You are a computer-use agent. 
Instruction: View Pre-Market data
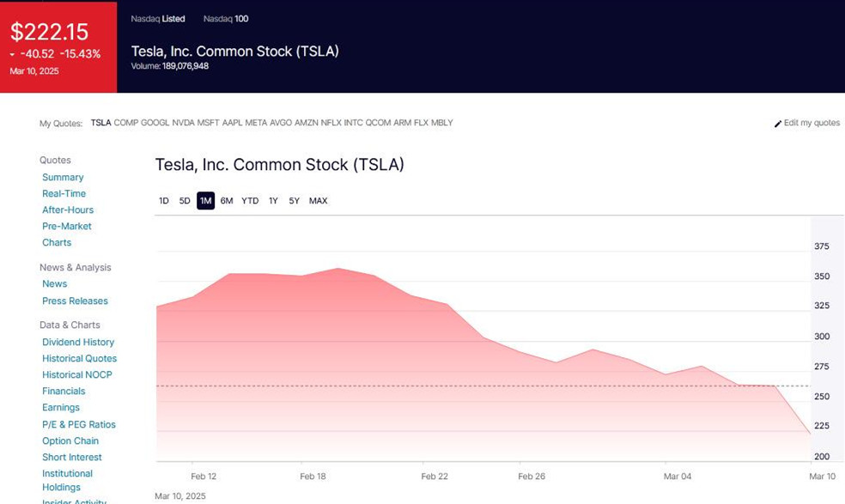coord(67,227)
